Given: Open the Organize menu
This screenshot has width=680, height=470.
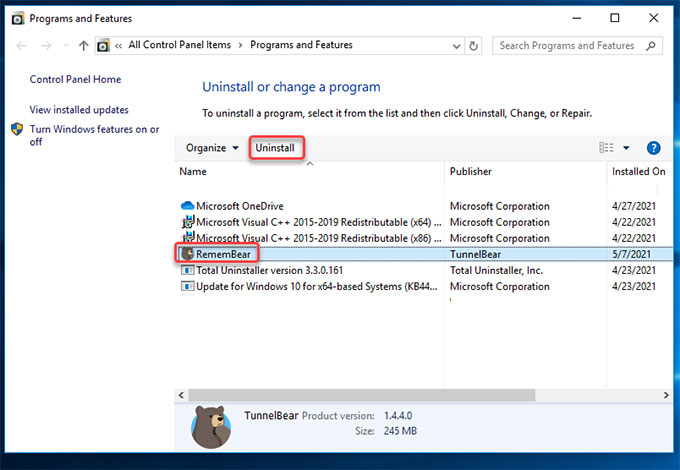Looking at the screenshot, I should (212, 148).
